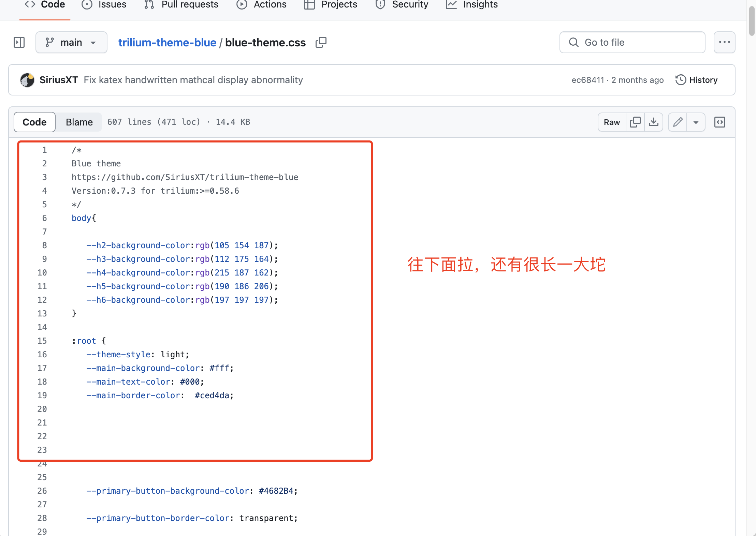Screen dimensions: 756x536
Task: Copy raw file contents
Action: (x=635, y=122)
